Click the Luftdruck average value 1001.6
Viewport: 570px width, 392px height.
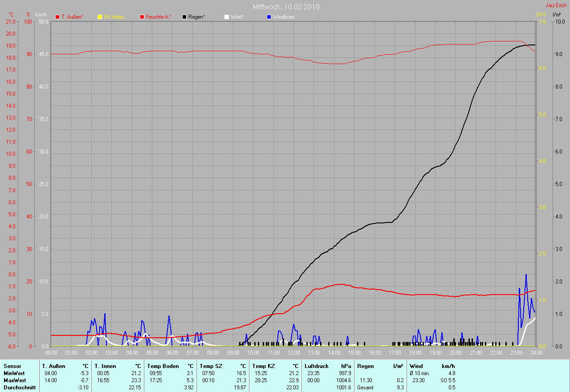(x=343, y=388)
